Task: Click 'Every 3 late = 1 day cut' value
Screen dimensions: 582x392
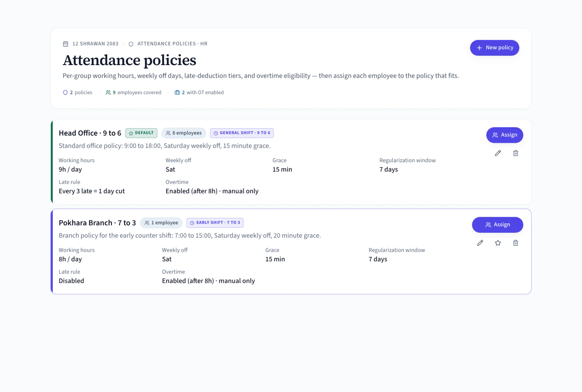Action: [92, 191]
